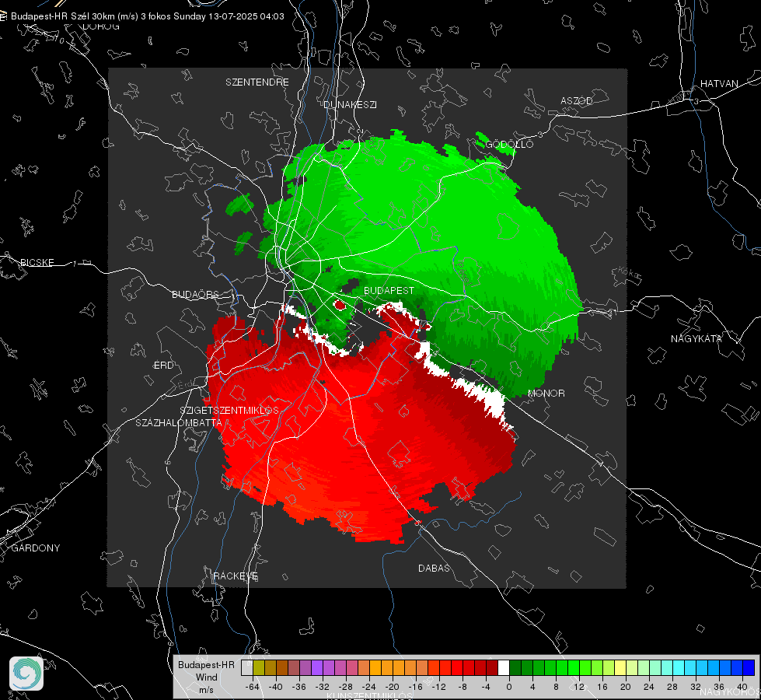The height and width of the screenshot is (700, 761).
Task: Click the ÉRD town label
Action: [x=163, y=366]
